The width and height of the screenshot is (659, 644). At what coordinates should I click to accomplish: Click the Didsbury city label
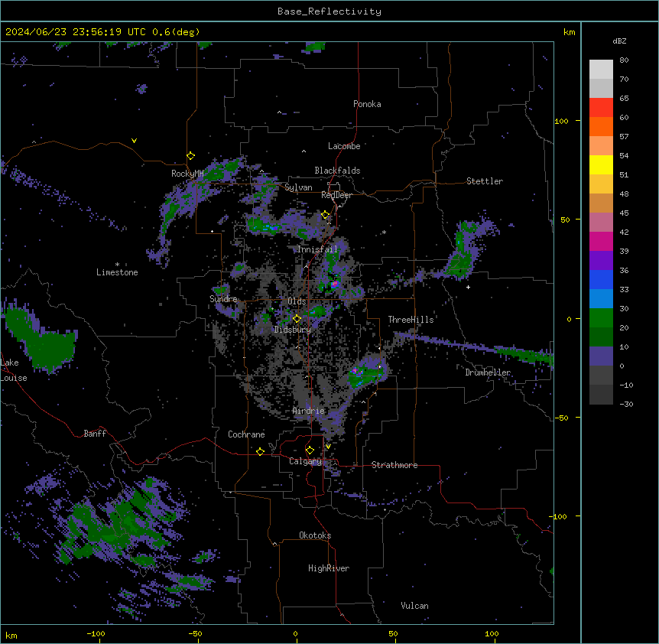tap(293, 330)
